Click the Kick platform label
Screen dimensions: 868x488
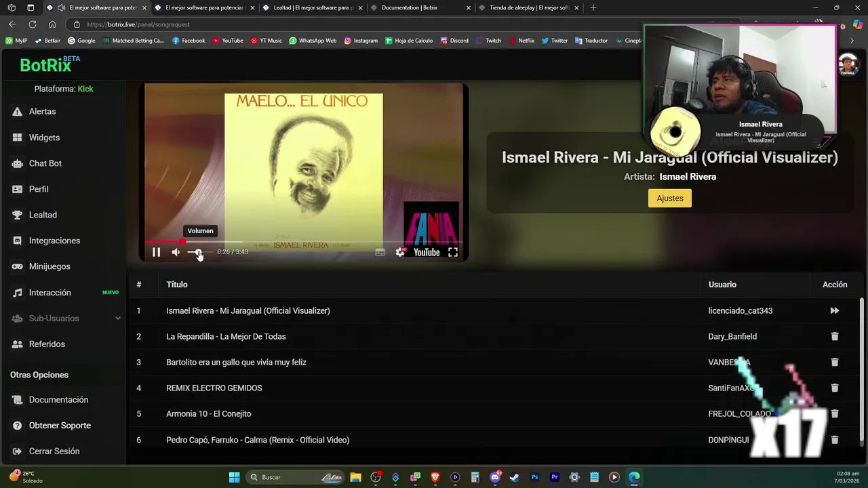click(85, 89)
